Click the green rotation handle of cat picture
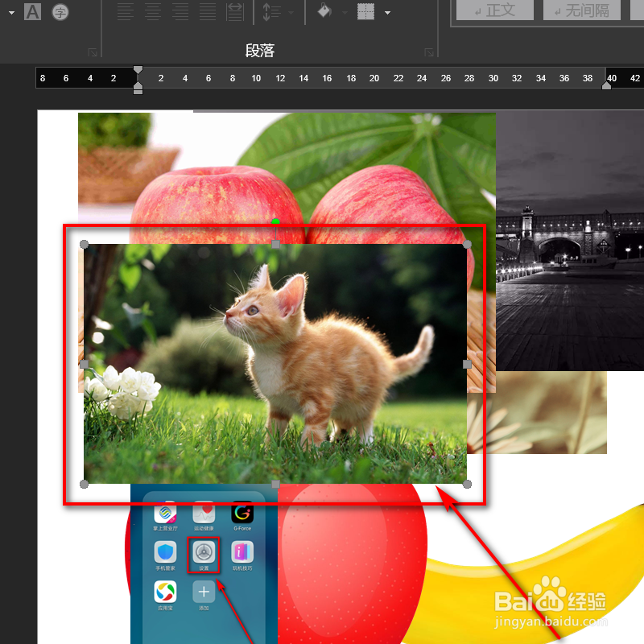Viewport: 644px width, 644px height. [x=275, y=222]
